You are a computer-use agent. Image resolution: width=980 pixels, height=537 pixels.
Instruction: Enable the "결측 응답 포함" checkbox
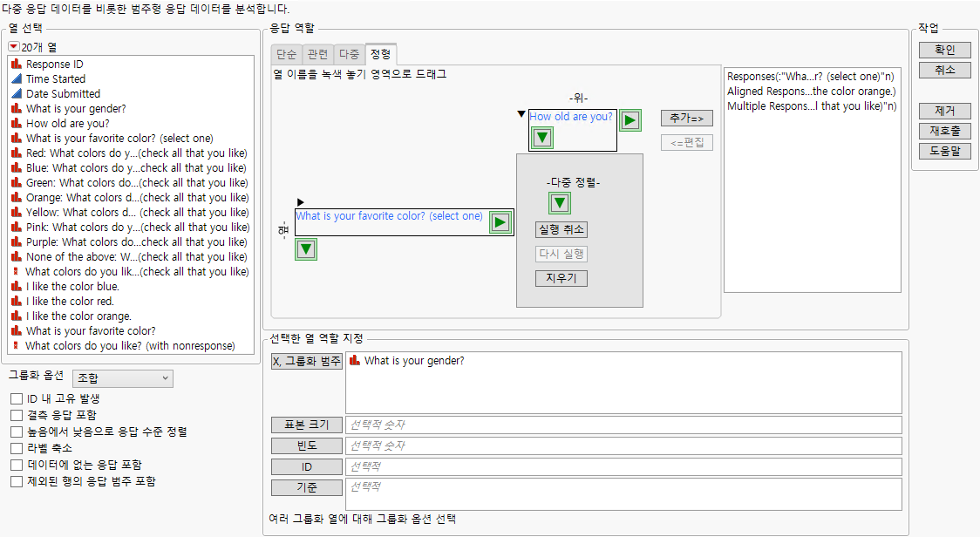15,415
